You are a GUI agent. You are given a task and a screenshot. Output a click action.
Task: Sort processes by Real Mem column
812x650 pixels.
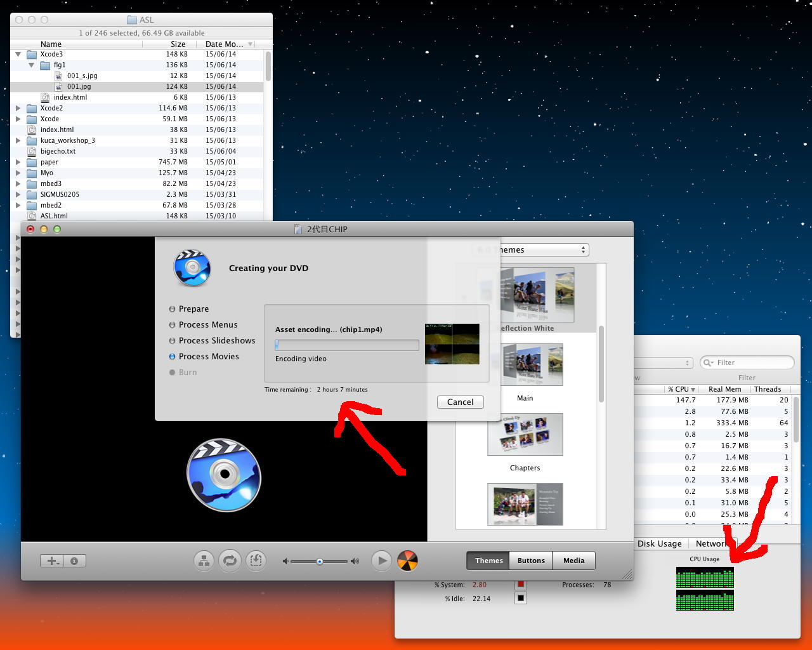click(724, 389)
